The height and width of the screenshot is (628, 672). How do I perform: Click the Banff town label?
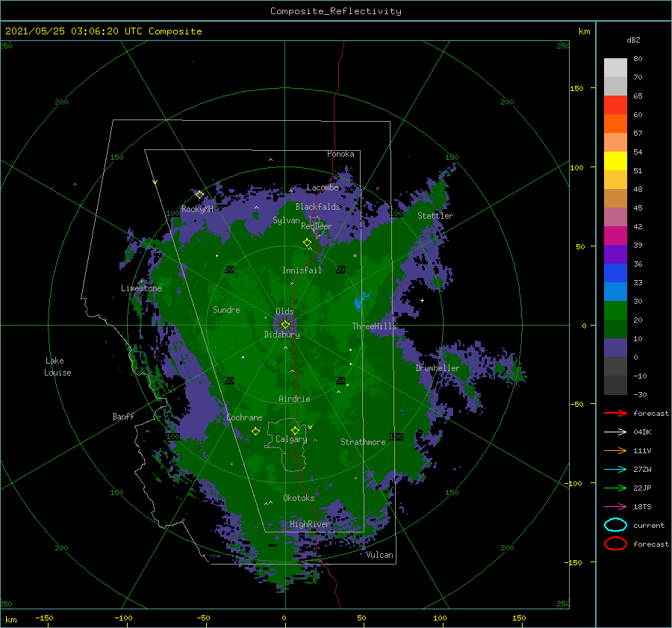pos(123,416)
